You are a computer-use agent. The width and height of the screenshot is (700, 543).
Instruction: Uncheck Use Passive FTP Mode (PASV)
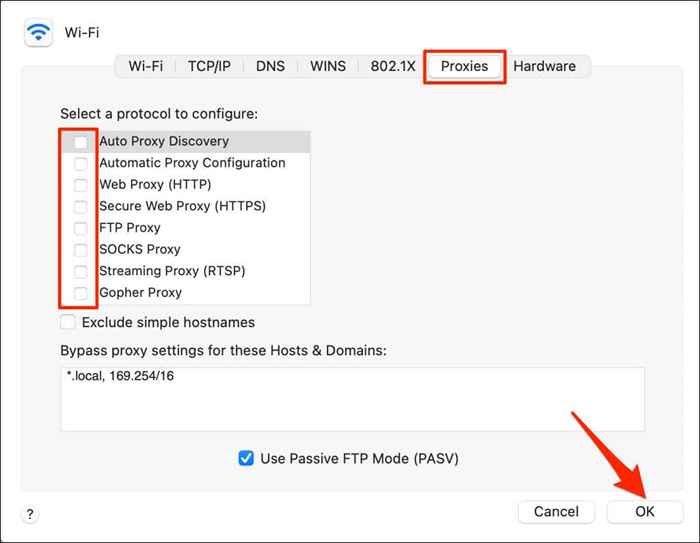point(246,458)
